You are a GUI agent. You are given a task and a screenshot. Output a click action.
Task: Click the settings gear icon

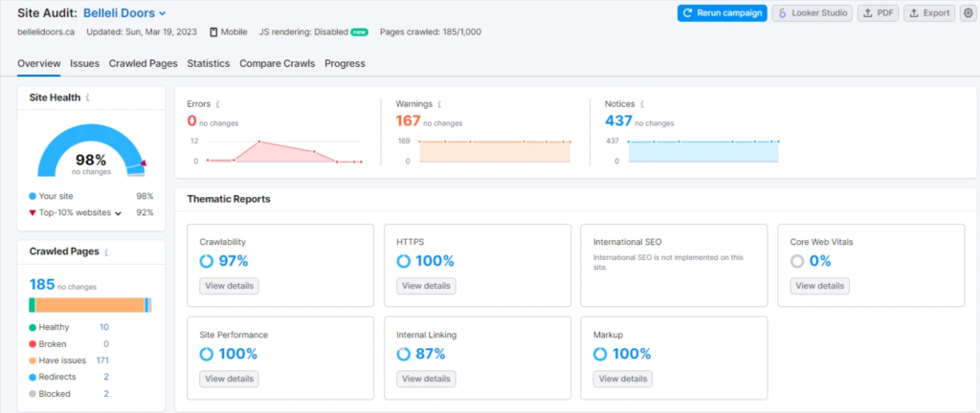(967, 12)
